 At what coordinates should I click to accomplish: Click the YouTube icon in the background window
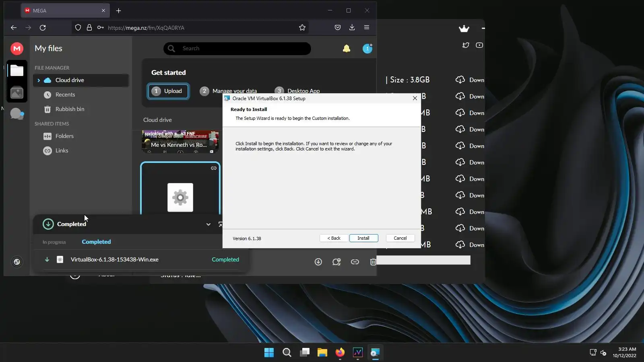(479, 45)
